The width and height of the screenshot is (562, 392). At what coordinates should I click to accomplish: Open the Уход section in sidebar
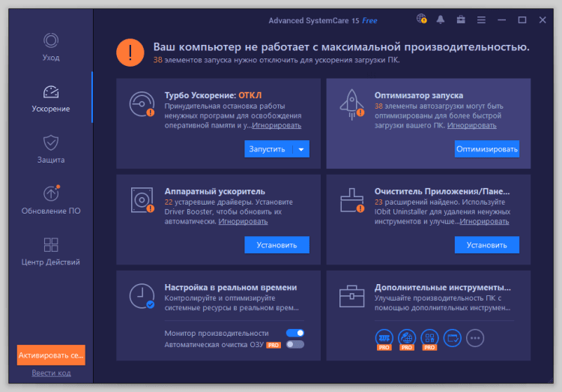51,47
